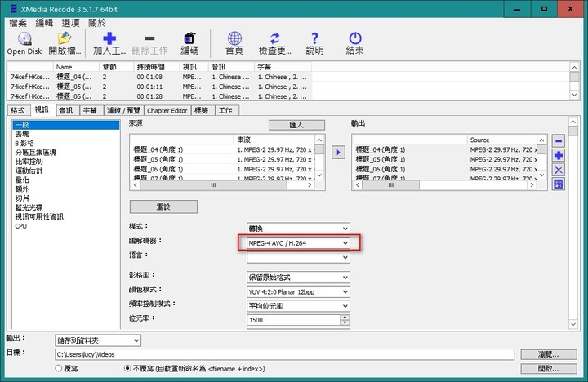This screenshot has width=588, height=382.
Task: Open the YUV 4:2:0 Planar color mode dropdown
Action: pyautogui.click(x=298, y=291)
